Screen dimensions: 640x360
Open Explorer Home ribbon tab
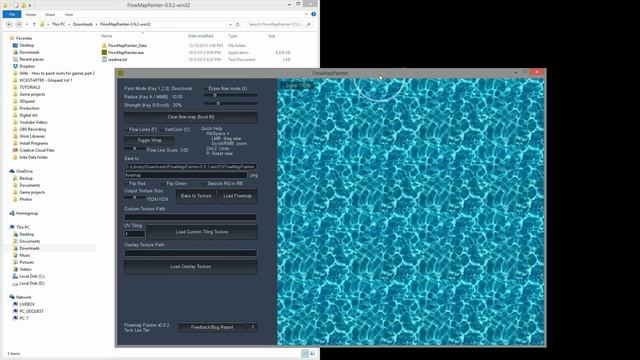click(x=31, y=14)
